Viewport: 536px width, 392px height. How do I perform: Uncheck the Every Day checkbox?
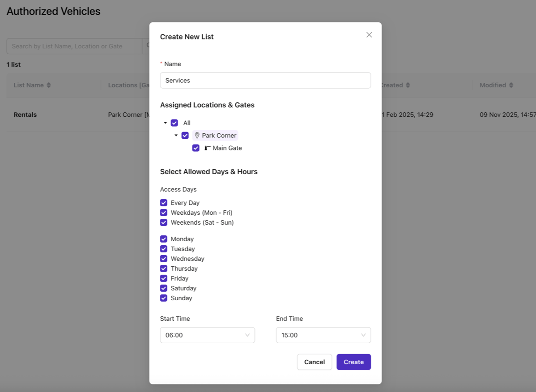(164, 203)
